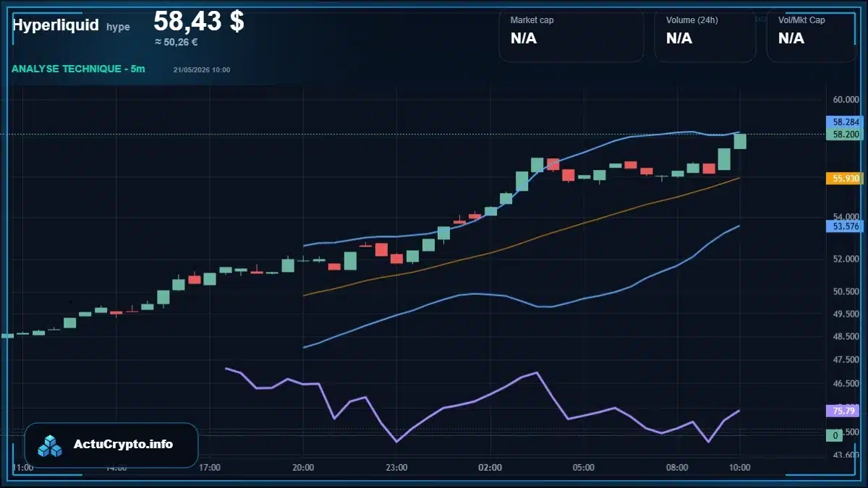Viewport: 868px width, 488px height.
Task: Click the 60.000 price axis label
Action: (845, 100)
